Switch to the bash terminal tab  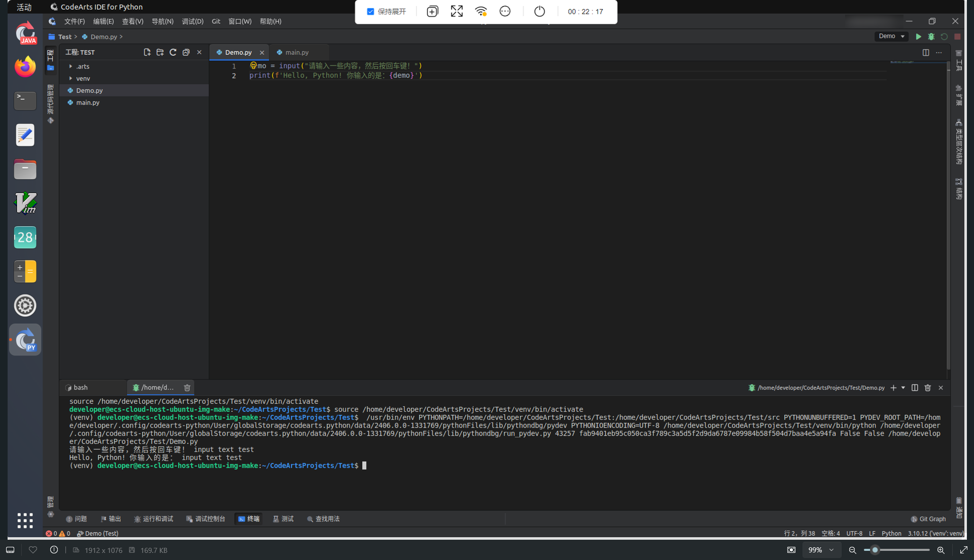tap(80, 388)
